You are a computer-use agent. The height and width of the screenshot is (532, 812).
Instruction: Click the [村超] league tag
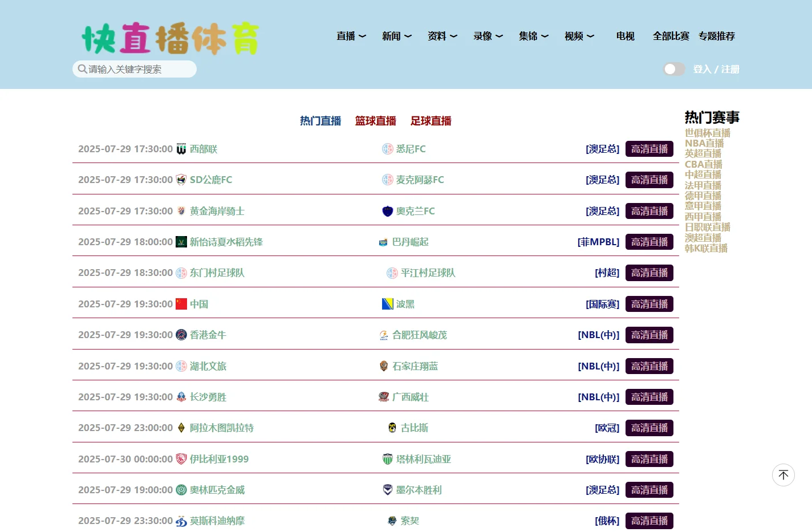pyautogui.click(x=607, y=273)
